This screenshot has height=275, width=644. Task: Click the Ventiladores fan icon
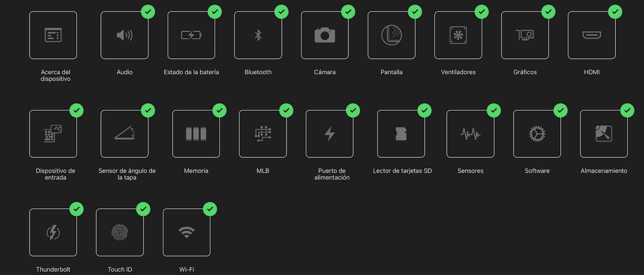[x=458, y=35]
